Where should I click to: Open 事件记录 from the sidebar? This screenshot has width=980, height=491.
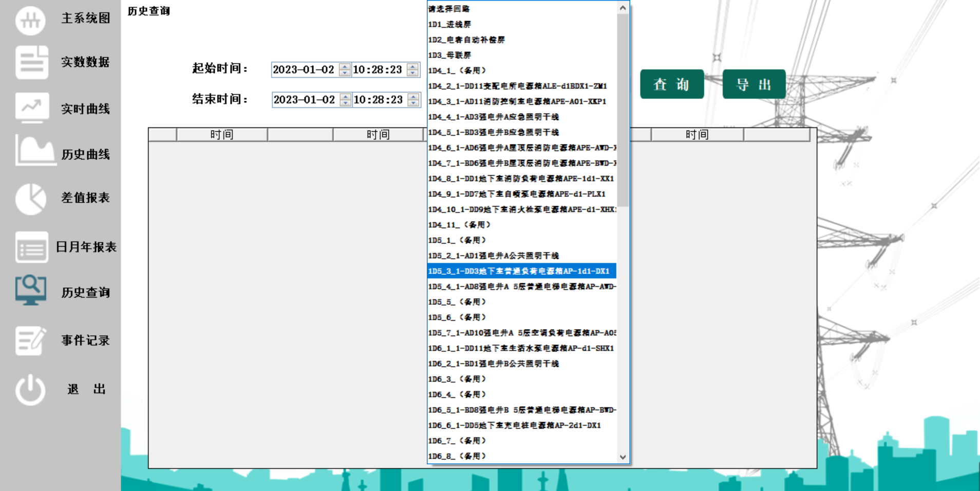coord(31,340)
